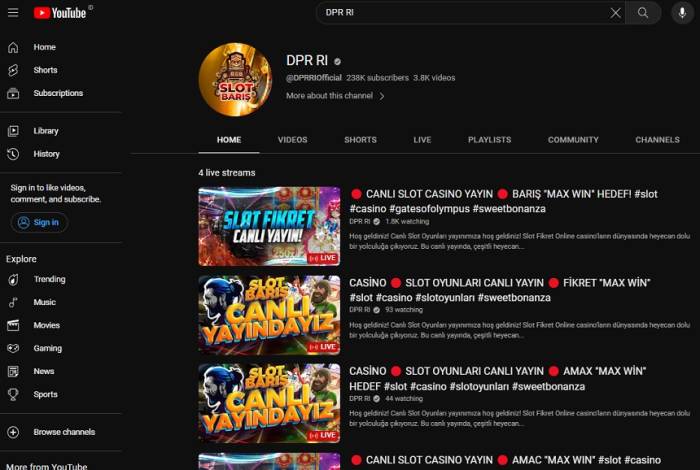This screenshot has height=470, width=700.
Task: Open the 44 watching stream thumbnail
Action: click(x=269, y=403)
